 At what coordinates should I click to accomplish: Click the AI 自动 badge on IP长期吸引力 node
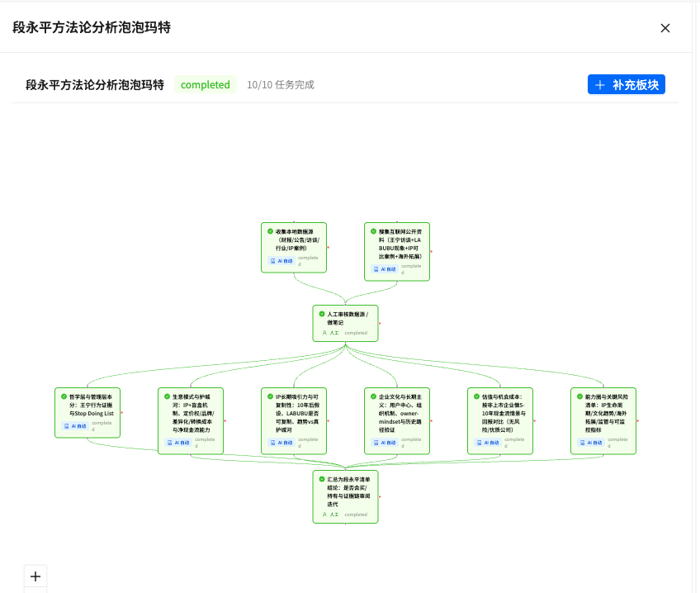click(281, 443)
